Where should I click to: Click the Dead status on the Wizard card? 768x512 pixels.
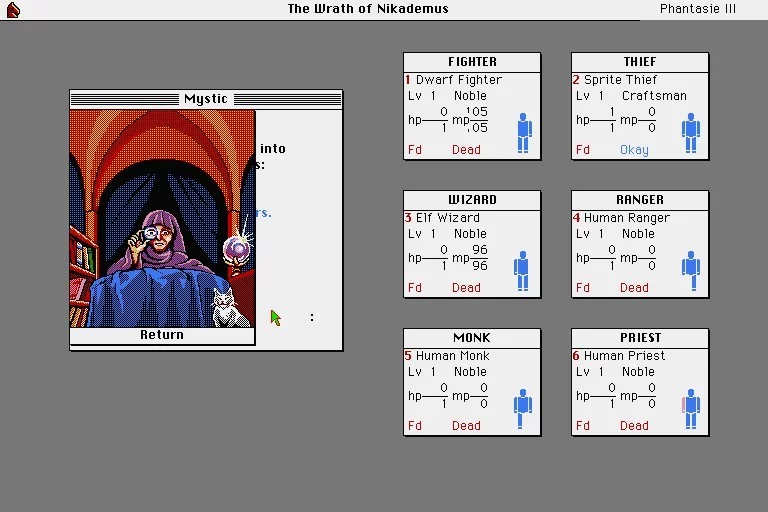tap(466, 288)
